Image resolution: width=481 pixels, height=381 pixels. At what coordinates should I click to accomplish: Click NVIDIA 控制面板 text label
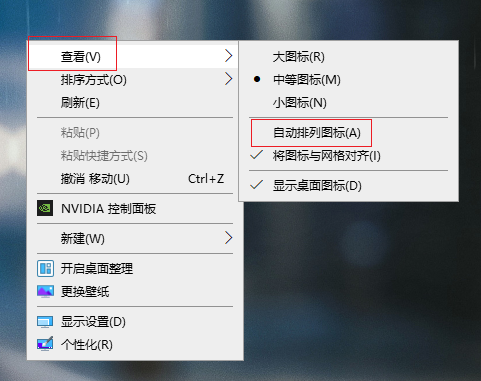click(109, 209)
